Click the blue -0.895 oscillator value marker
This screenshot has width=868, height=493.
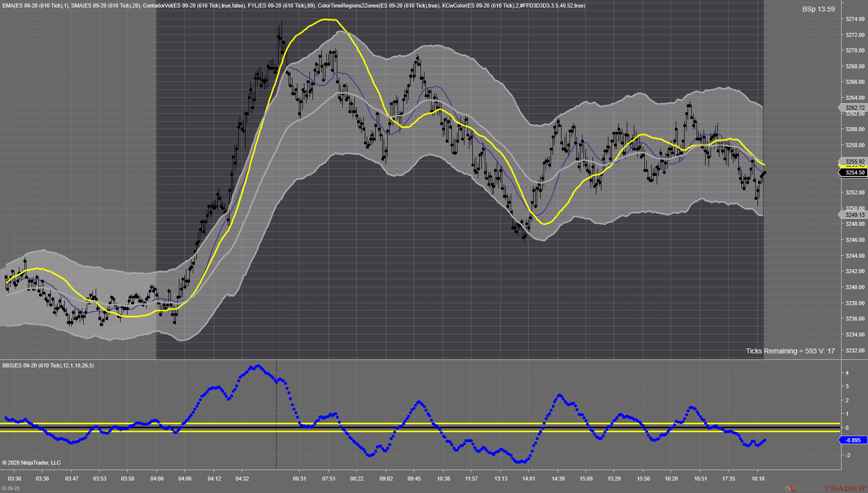(853, 440)
